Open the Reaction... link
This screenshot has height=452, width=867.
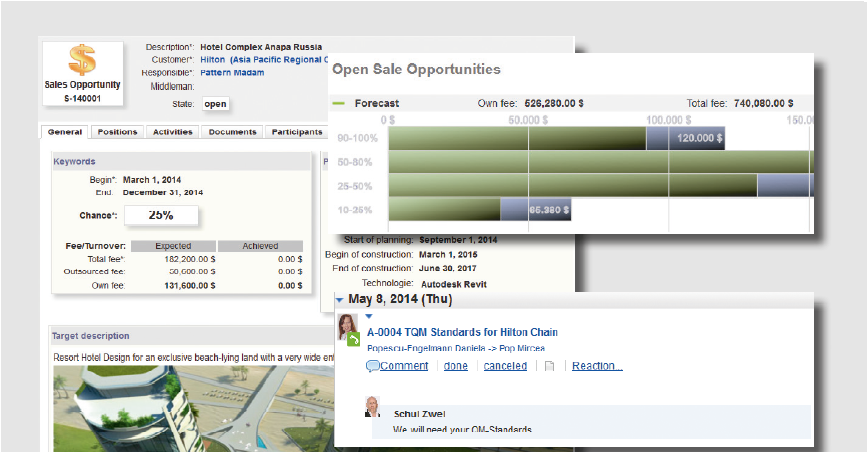[x=597, y=366]
